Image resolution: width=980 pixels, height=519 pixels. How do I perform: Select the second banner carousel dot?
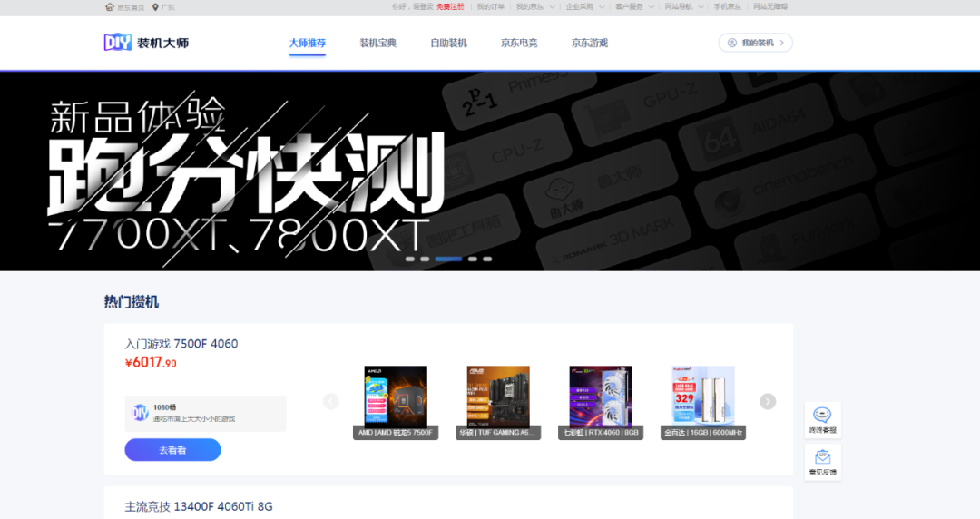pyautogui.click(x=425, y=259)
